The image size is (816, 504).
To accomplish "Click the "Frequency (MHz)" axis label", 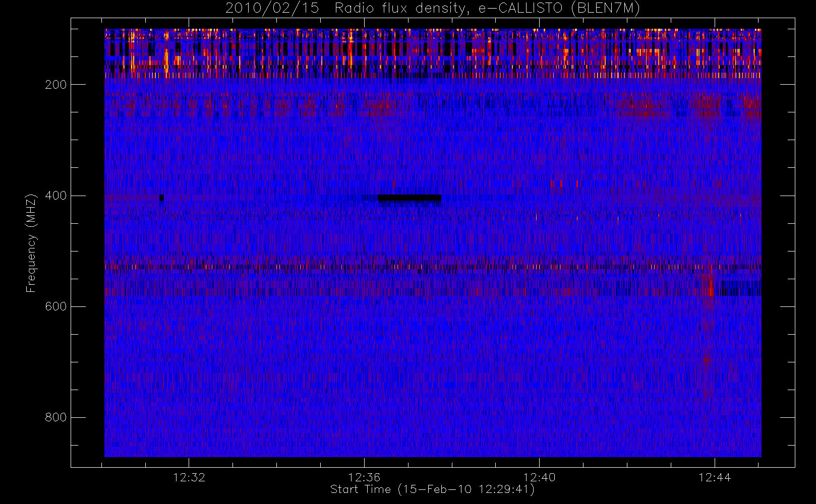I will (x=31, y=243).
